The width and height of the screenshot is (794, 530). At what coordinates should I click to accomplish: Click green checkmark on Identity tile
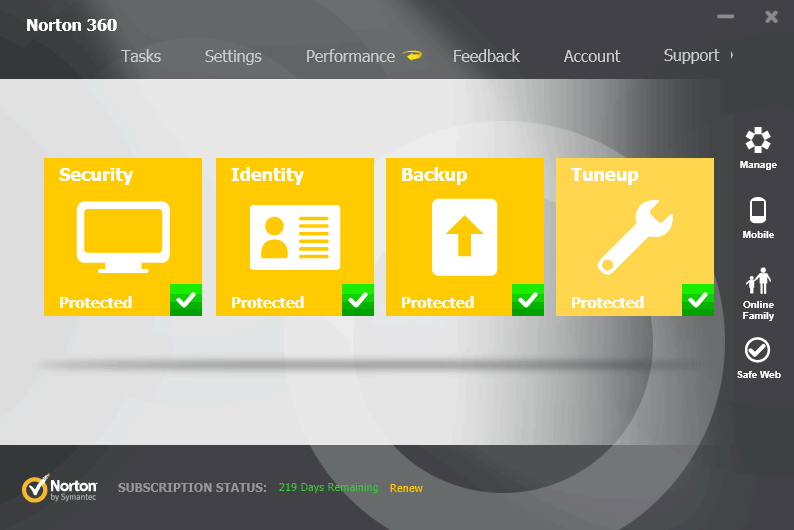click(358, 300)
